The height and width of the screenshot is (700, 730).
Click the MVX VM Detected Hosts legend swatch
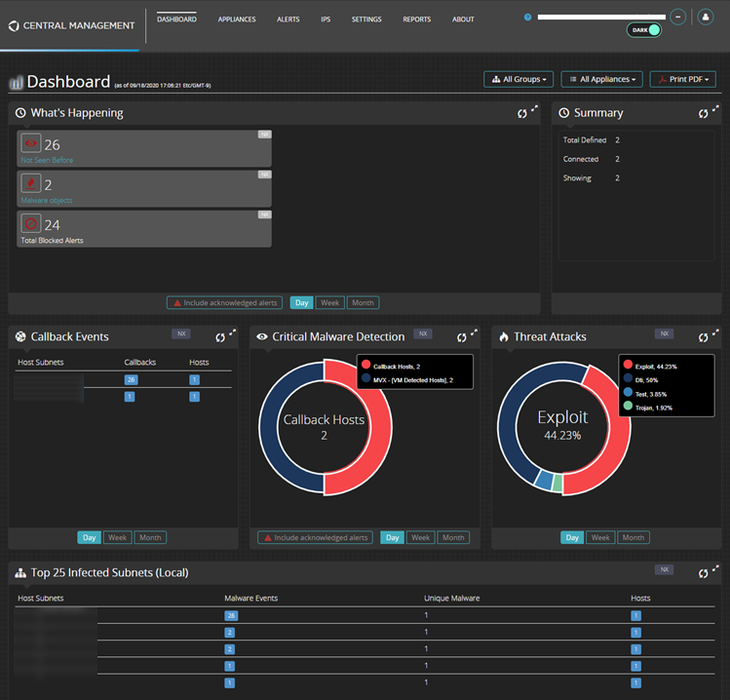pyautogui.click(x=365, y=377)
